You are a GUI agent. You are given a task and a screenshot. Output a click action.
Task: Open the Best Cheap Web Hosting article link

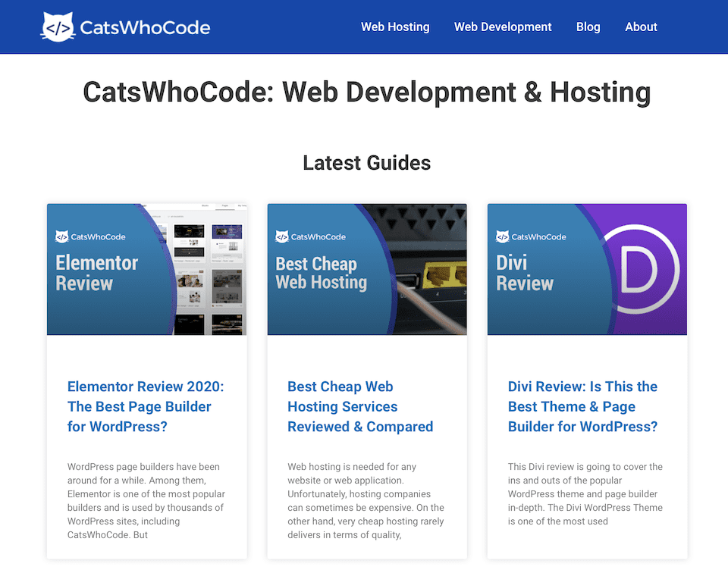pyautogui.click(x=360, y=406)
